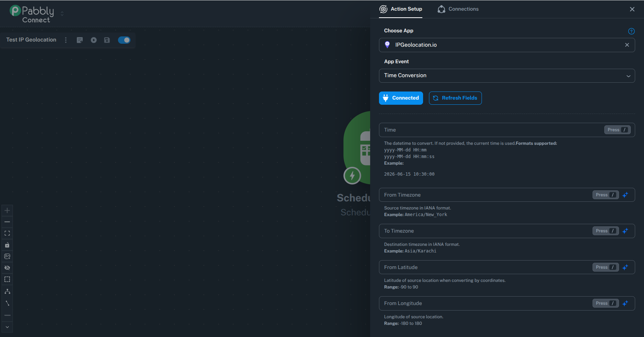Click the Connections tab icon

pyautogui.click(x=441, y=9)
